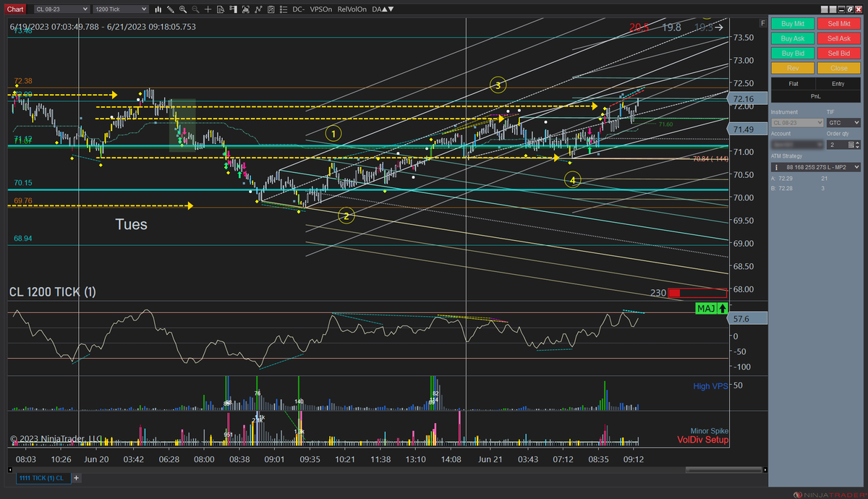Open the indicators icon in toolbar

(x=271, y=9)
